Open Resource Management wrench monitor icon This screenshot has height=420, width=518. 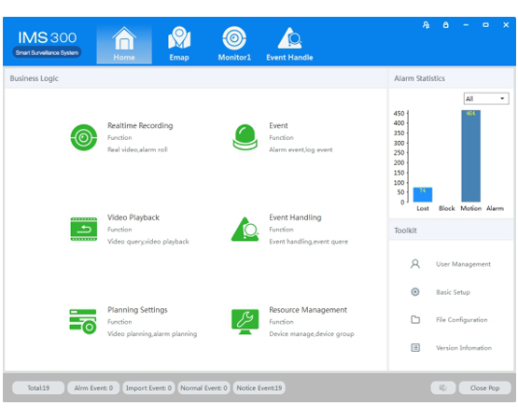(245, 321)
